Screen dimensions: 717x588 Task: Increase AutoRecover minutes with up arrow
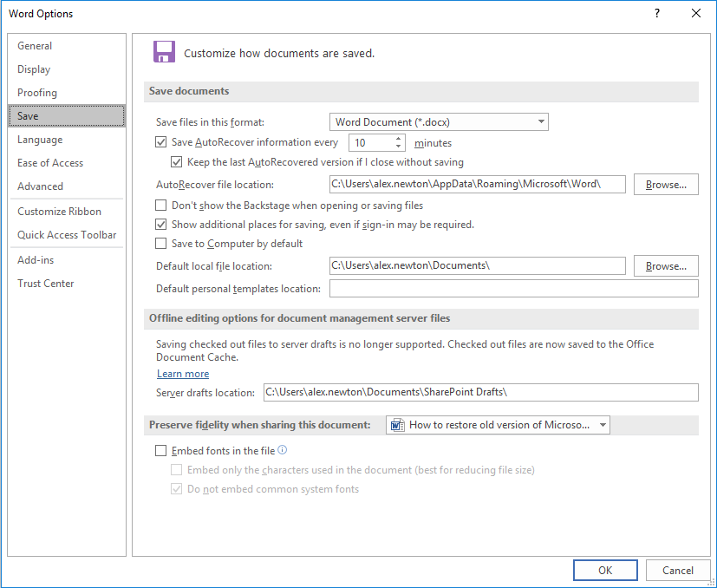point(398,138)
